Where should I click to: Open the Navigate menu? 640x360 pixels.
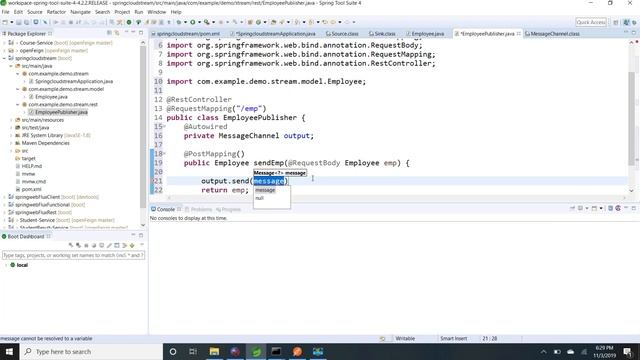80,12
